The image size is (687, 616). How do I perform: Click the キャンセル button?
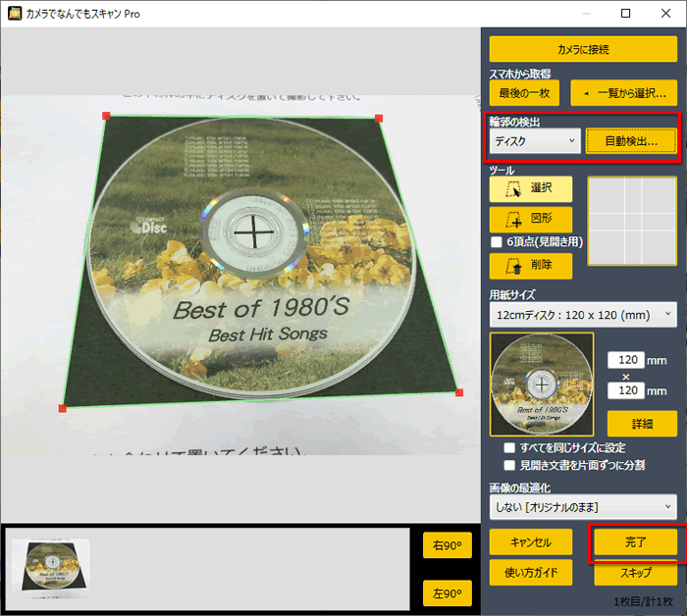(x=531, y=542)
